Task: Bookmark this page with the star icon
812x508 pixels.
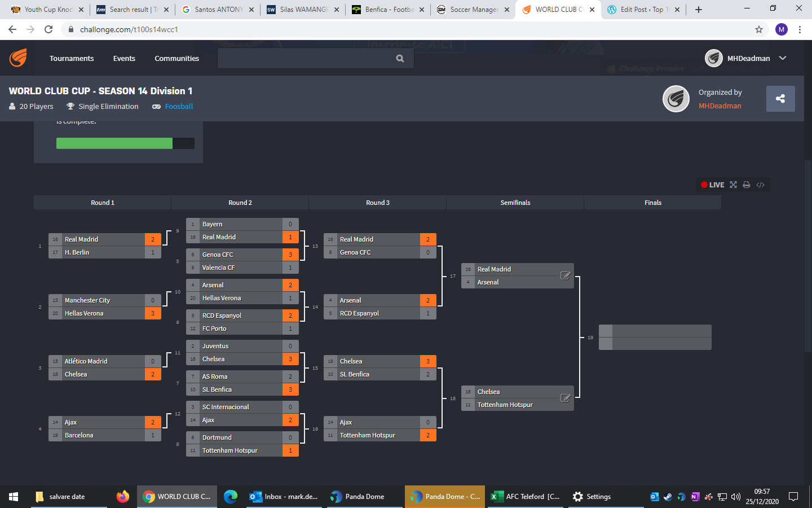Action: (759, 29)
